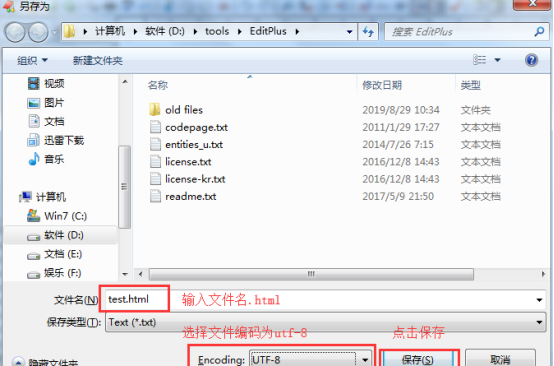This screenshot has width=554, height=366.
Task: Click the sidebar scroll down arrow
Action: [125, 274]
